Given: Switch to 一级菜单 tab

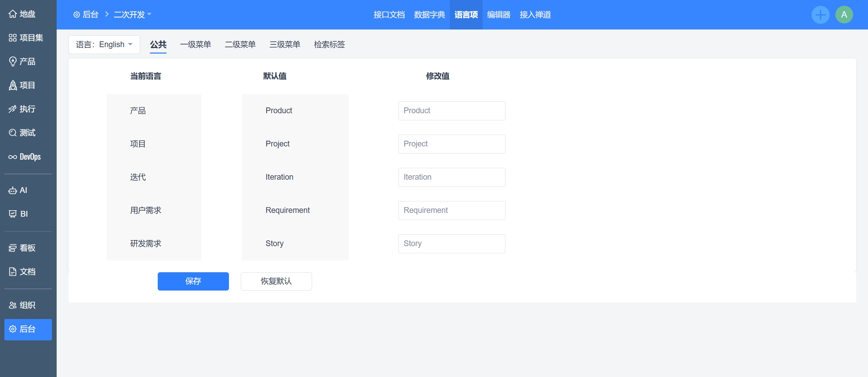Looking at the screenshot, I should tap(195, 44).
